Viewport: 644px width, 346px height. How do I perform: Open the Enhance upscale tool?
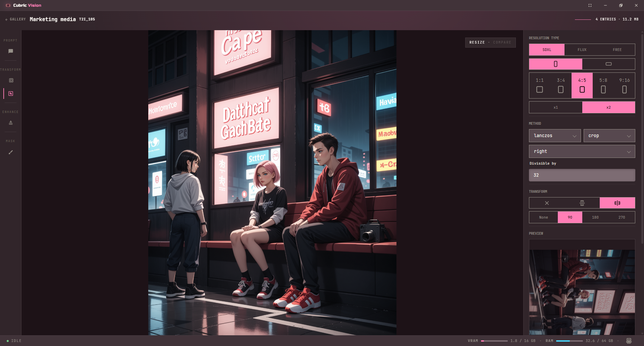(x=11, y=123)
